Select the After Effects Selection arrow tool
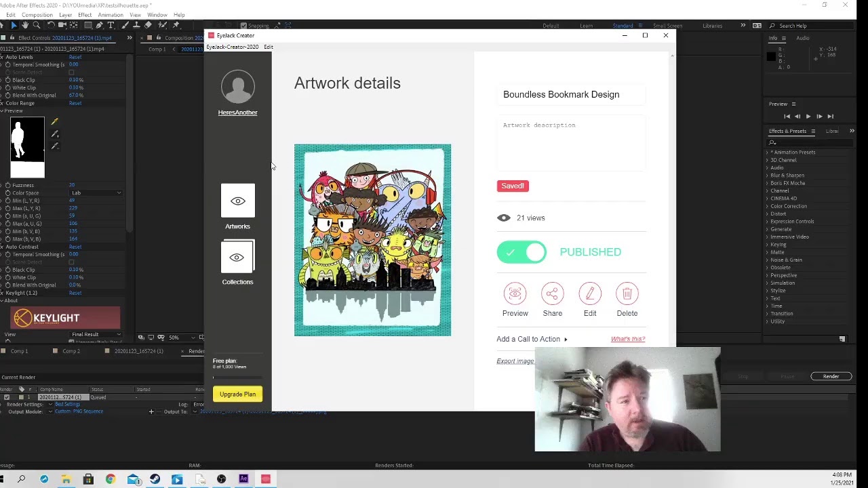 pyautogui.click(x=14, y=25)
